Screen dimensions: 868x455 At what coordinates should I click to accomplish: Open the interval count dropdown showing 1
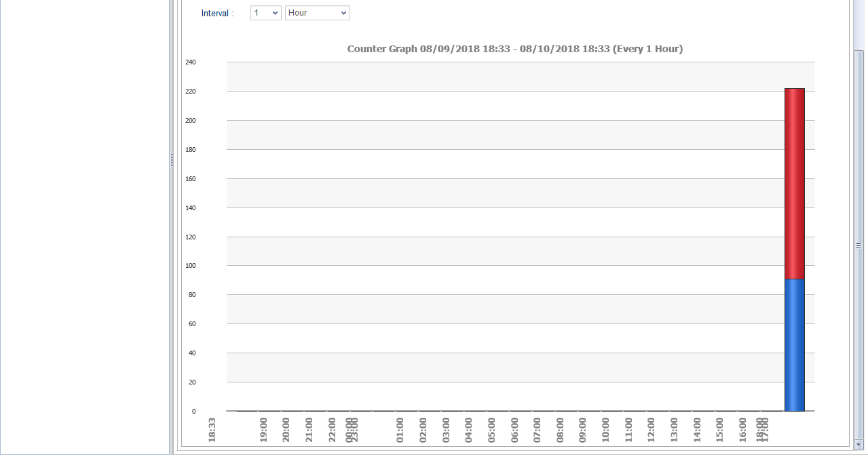point(265,13)
